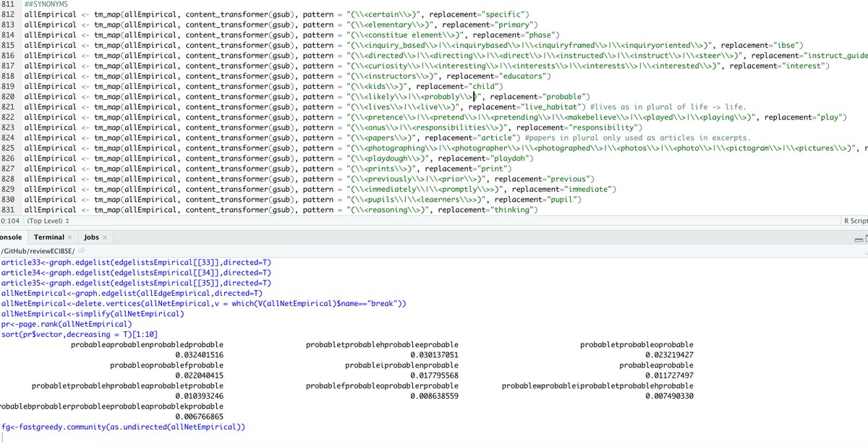
Task: Click line number 820 in the gutter
Action: tap(9, 96)
